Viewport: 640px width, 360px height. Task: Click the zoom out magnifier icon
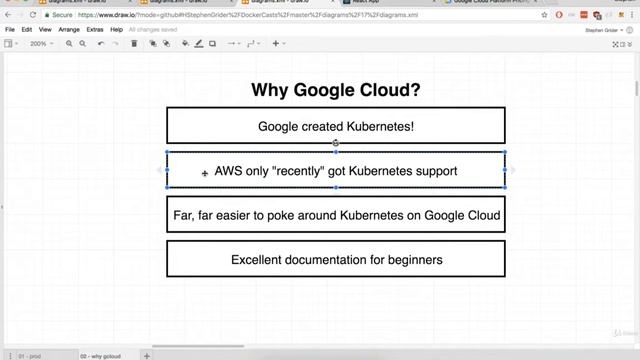(x=82, y=43)
